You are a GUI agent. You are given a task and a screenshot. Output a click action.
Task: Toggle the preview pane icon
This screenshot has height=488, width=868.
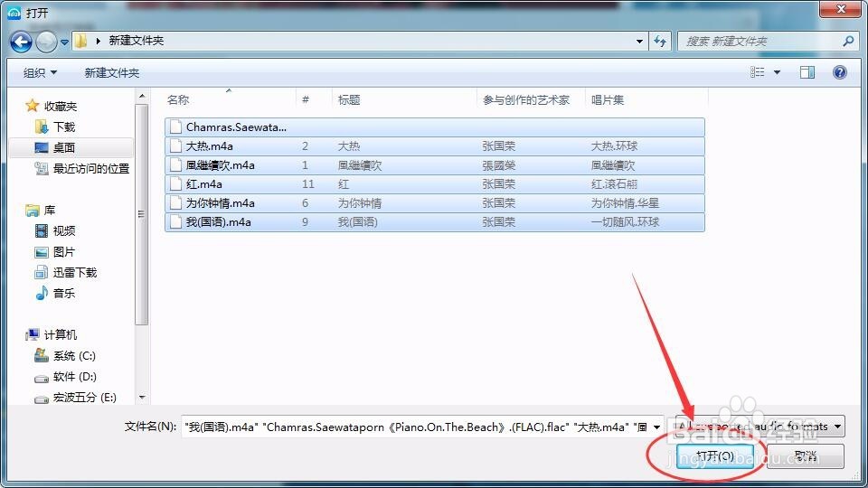(x=807, y=72)
